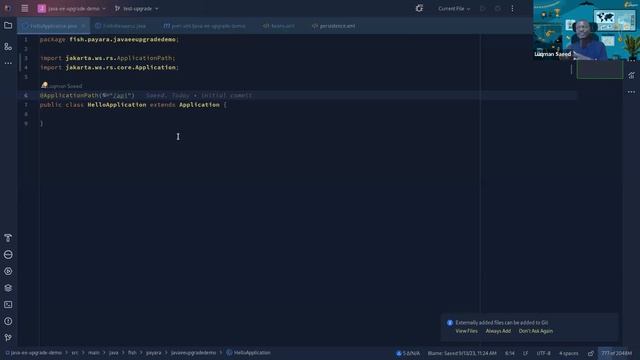The height and width of the screenshot is (360, 640).
Task: Click the class name HelloApplication in code
Action: click(117, 105)
